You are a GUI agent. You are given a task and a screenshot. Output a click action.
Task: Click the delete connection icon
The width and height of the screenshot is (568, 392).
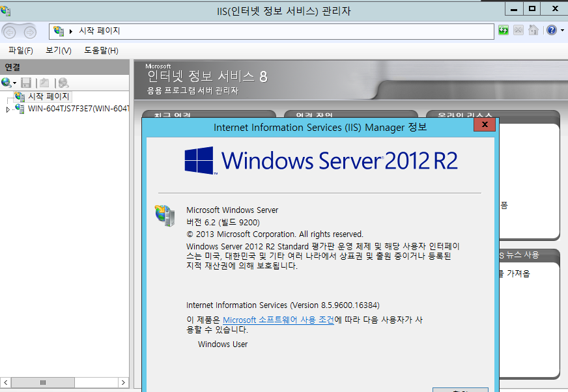coord(63,83)
